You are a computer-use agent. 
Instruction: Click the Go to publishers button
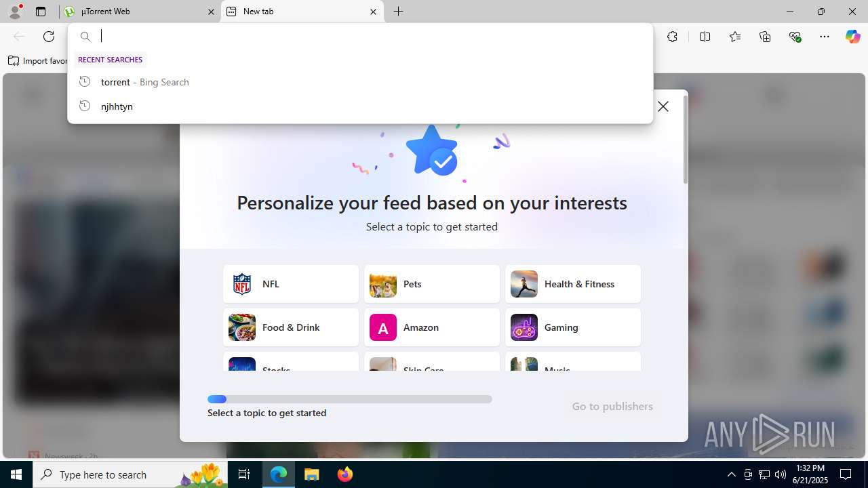tap(612, 407)
